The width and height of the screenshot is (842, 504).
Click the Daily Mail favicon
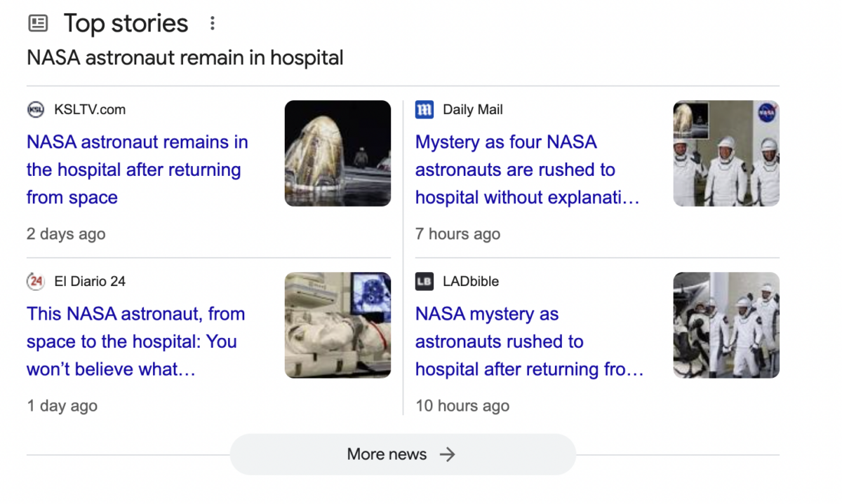point(425,109)
